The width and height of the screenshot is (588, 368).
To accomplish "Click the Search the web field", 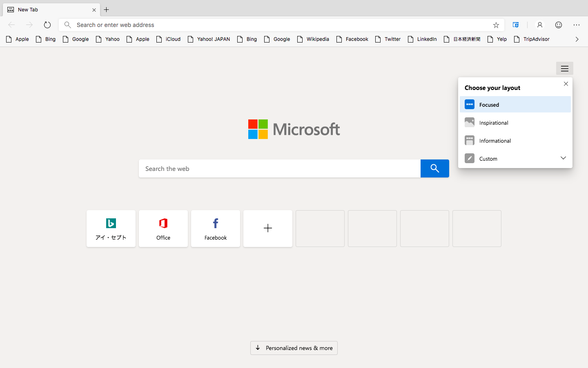I will pyautogui.click(x=280, y=168).
